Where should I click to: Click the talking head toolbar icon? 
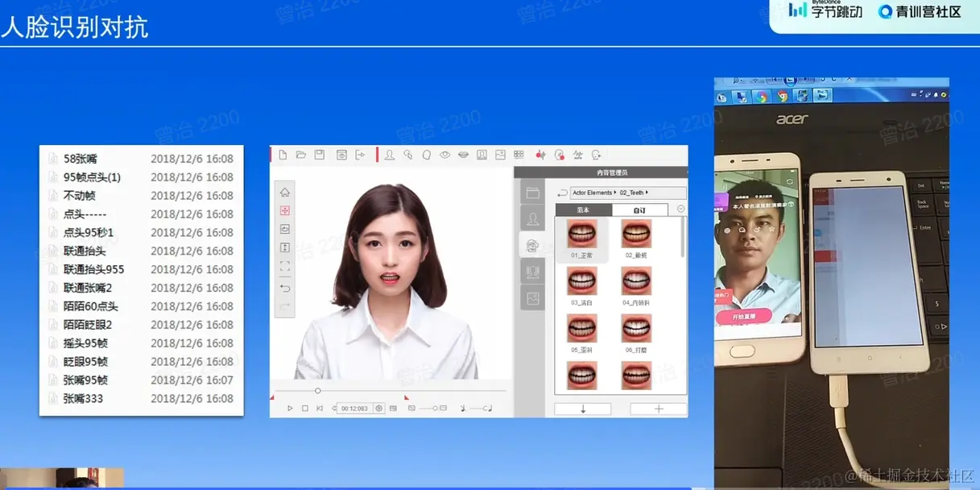[596, 155]
